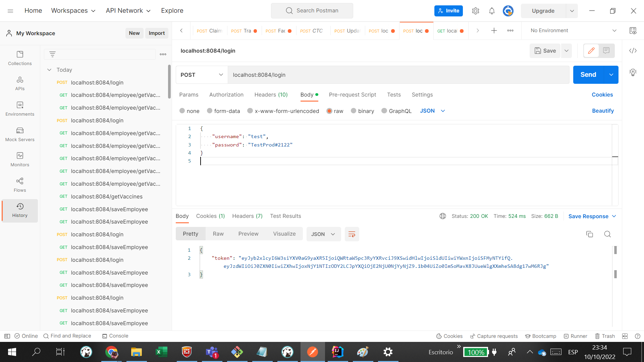644x362 pixels.
Task: Search within the response body
Action: point(607,234)
